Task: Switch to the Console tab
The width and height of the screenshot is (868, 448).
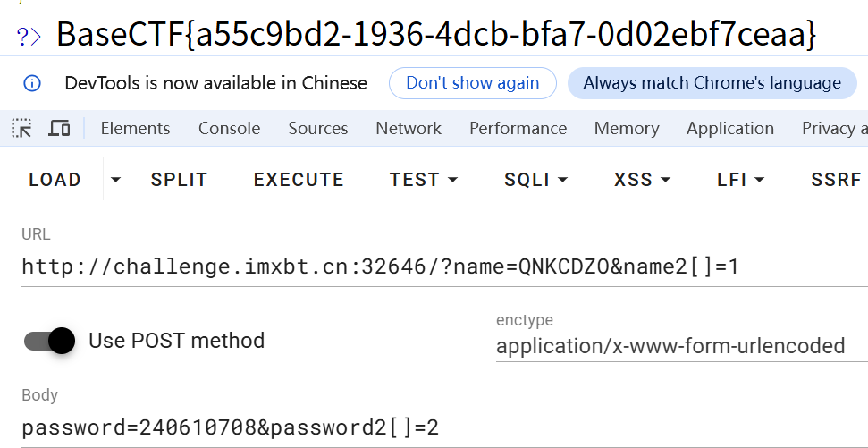Action: click(229, 129)
